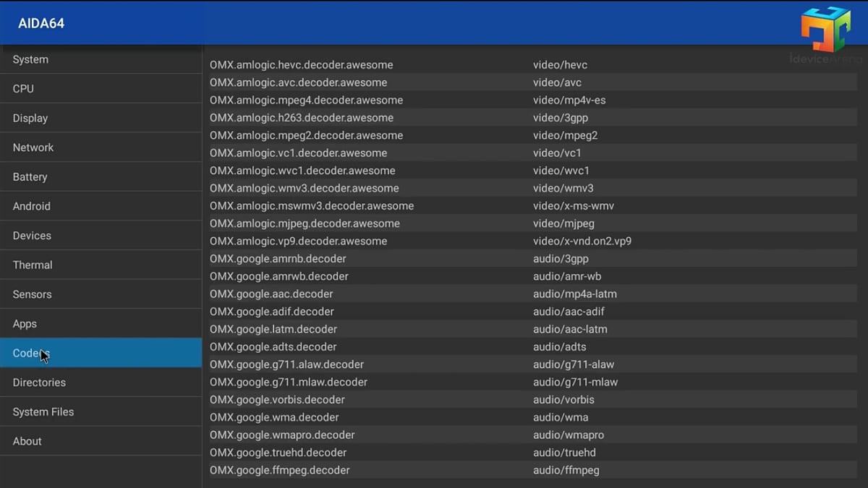Click the video/mp4v-es value

click(569, 100)
